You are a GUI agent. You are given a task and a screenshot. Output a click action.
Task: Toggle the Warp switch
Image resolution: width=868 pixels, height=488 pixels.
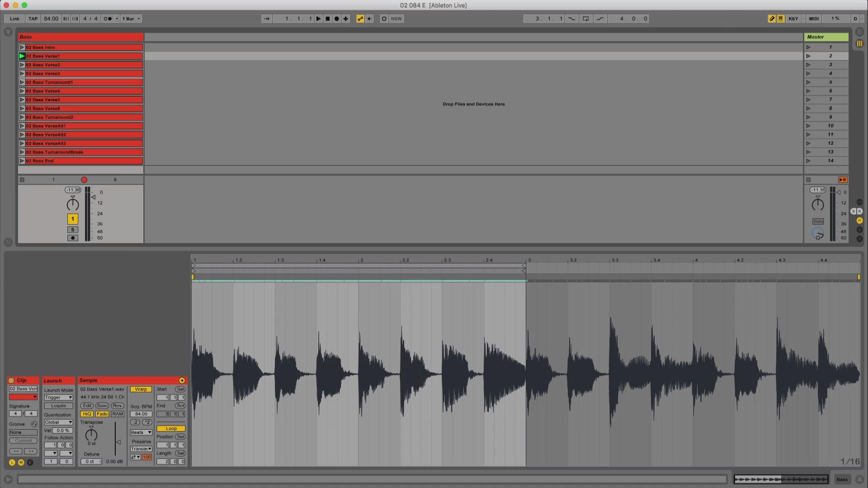point(141,389)
